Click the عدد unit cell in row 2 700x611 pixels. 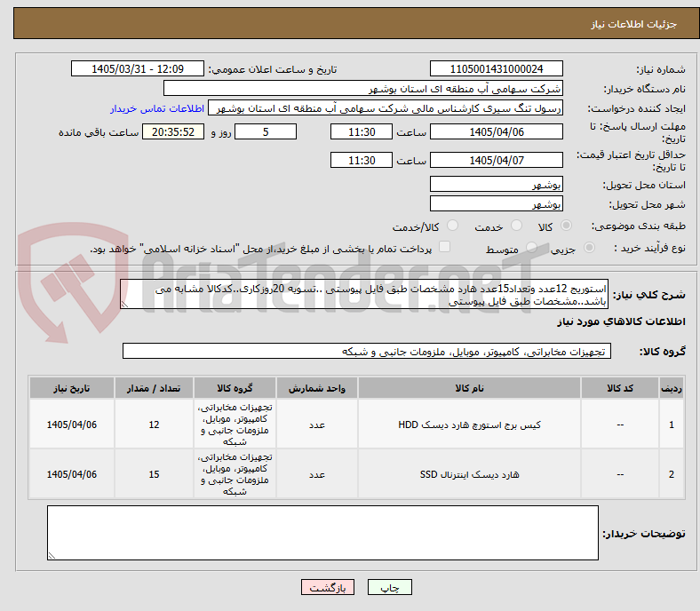[317, 473]
